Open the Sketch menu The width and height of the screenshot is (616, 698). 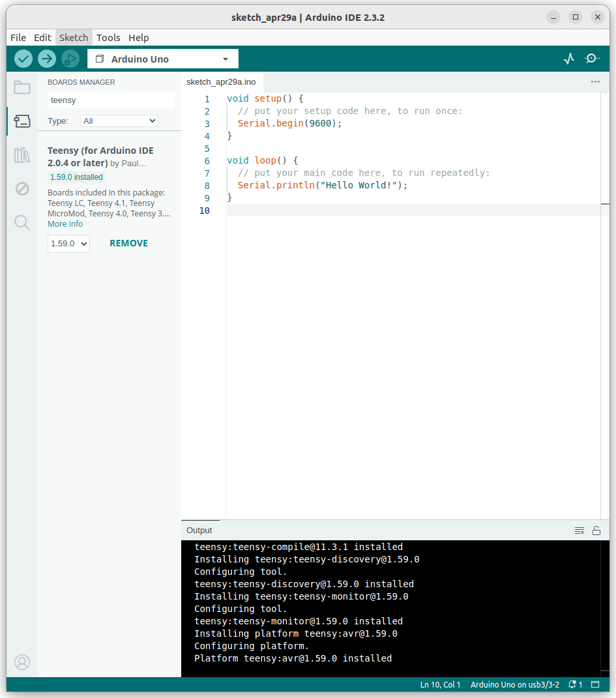tap(74, 38)
